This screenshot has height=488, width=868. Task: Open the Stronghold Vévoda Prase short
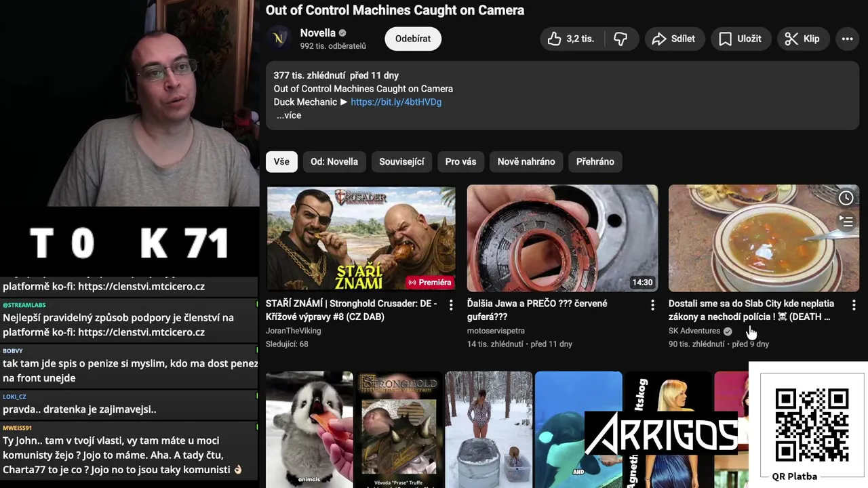pos(399,430)
